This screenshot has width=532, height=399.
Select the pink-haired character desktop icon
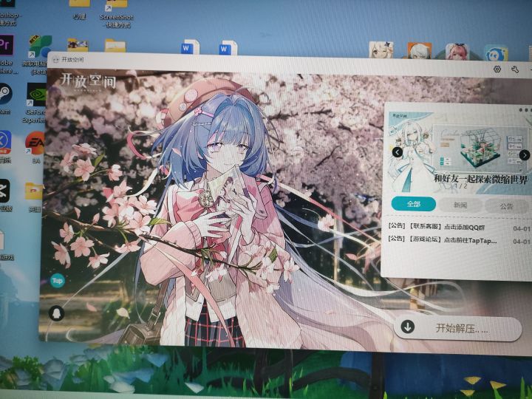[457, 52]
